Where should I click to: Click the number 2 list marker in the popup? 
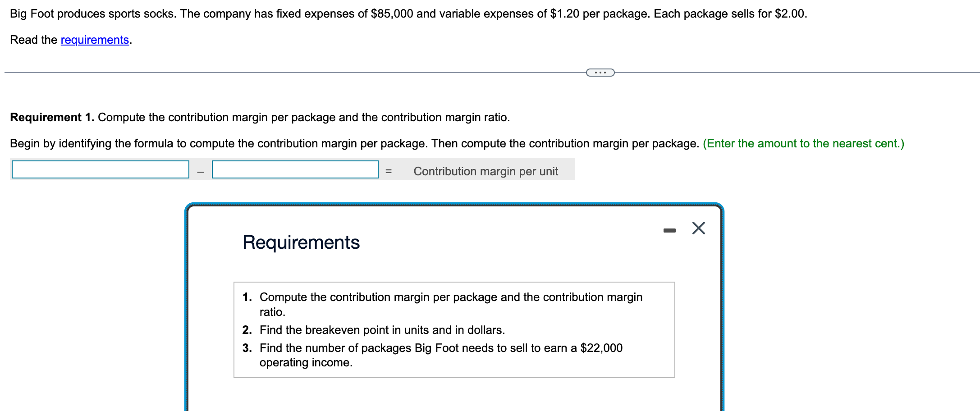click(247, 330)
